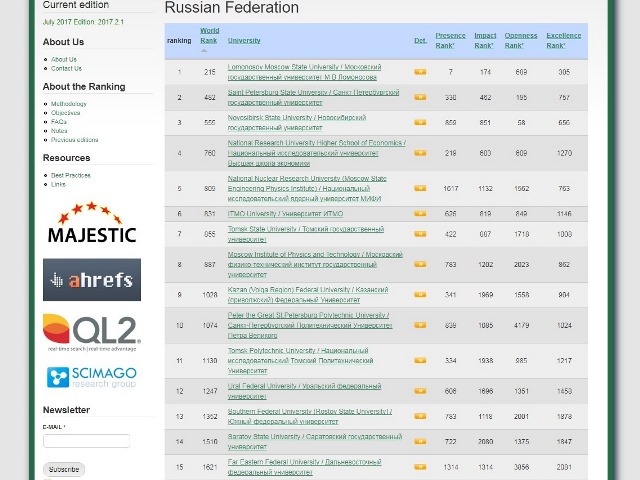The height and width of the screenshot is (480, 640).
Task: Open Contact Us sidebar link
Action: (x=66, y=69)
